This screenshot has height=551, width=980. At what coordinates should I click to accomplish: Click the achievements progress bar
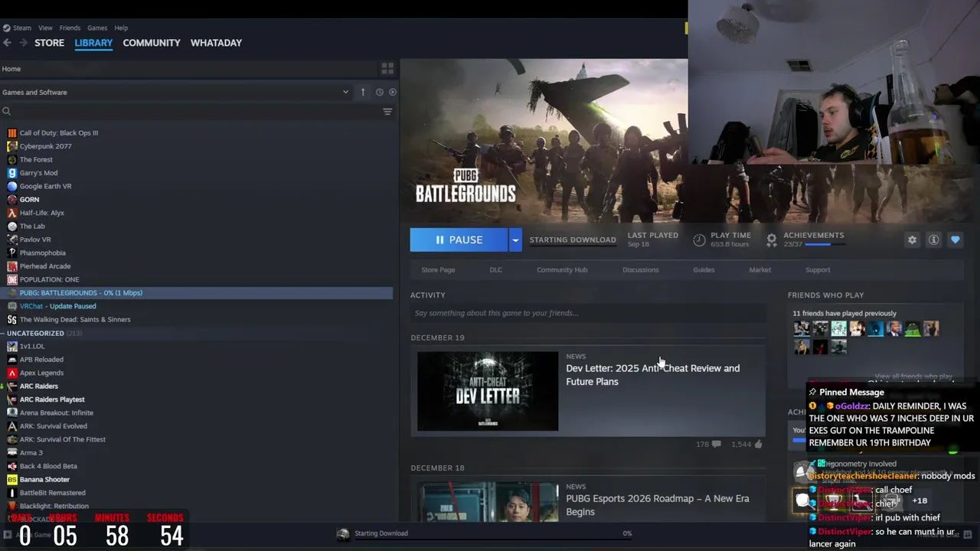click(x=824, y=245)
